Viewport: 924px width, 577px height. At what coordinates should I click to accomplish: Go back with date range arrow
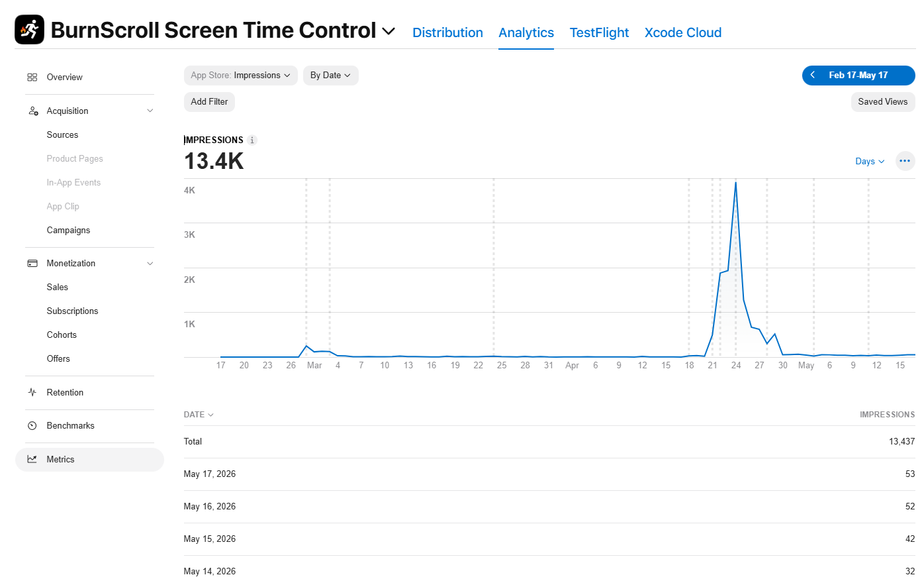point(813,75)
